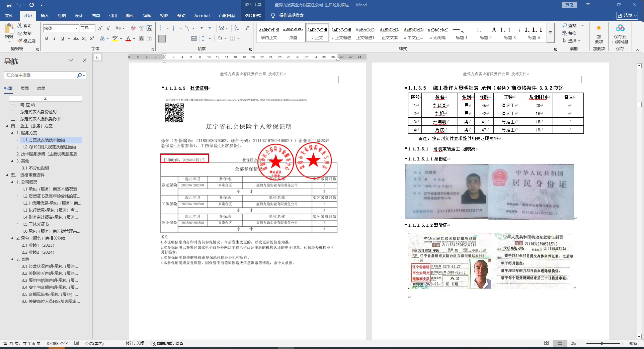The height and width of the screenshot is (349, 644).
Task: Insert an enclosed character (带圈字符)
Action: pyautogui.click(x=149, y=38)
